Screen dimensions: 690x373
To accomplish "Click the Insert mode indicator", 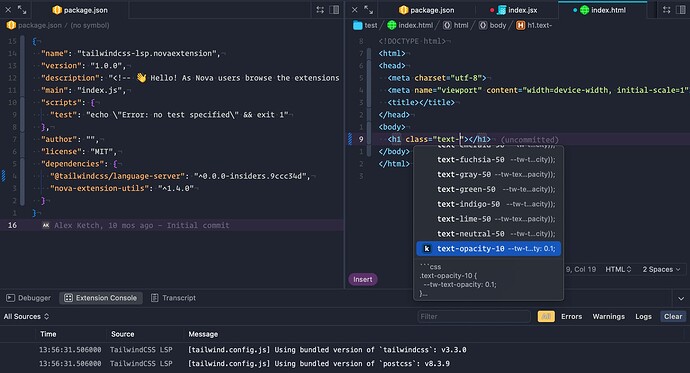I will [363, 279].
